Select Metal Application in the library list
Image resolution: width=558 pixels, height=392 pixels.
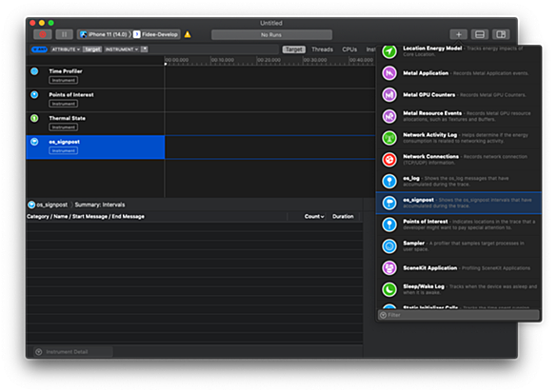459,73
